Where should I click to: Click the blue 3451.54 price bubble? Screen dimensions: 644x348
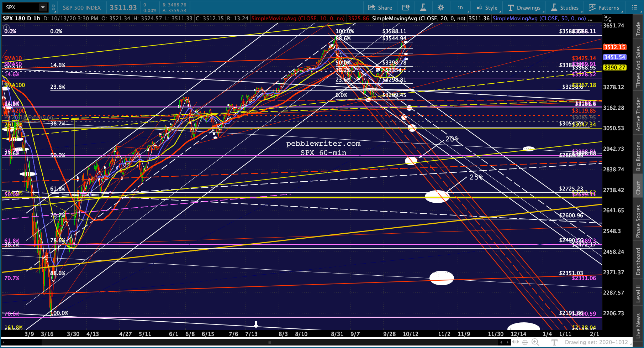pyautogui.click(x=614, y=57)
